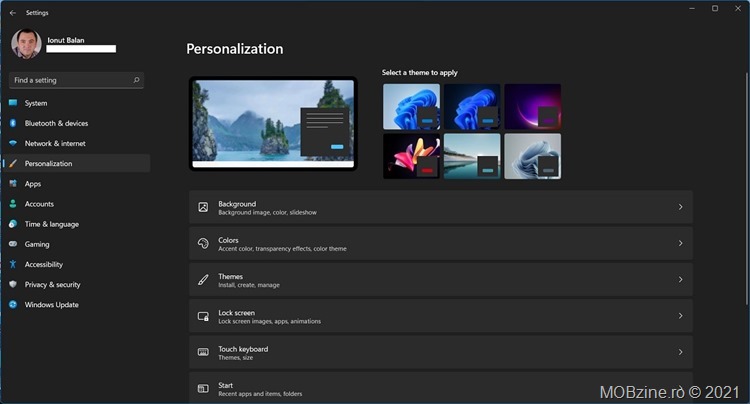750x404 pixels.
Task: Apply the colorful flower theme
Action: 411,156
